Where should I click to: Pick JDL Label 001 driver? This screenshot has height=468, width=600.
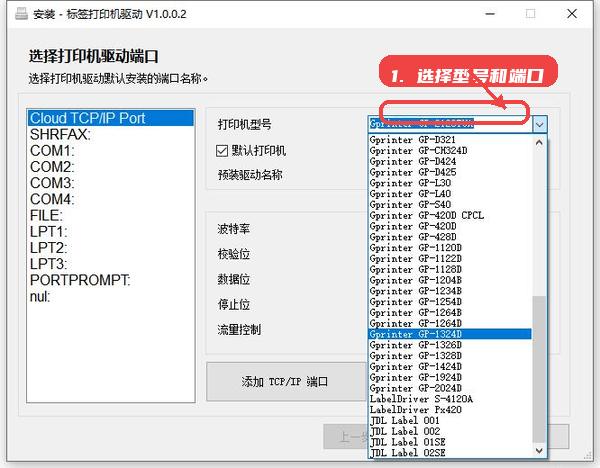click(x=450, y=421)
